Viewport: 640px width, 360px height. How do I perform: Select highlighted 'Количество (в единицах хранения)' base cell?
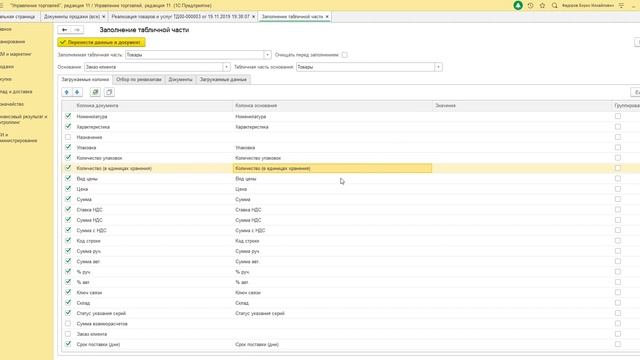coord(332,168)
